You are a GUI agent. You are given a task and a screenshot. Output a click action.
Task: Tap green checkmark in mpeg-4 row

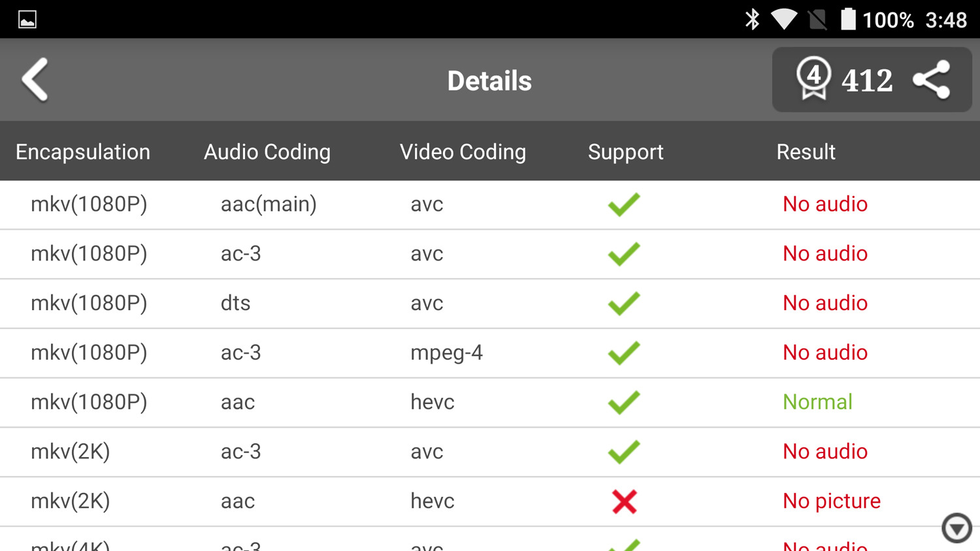(624, 353)
